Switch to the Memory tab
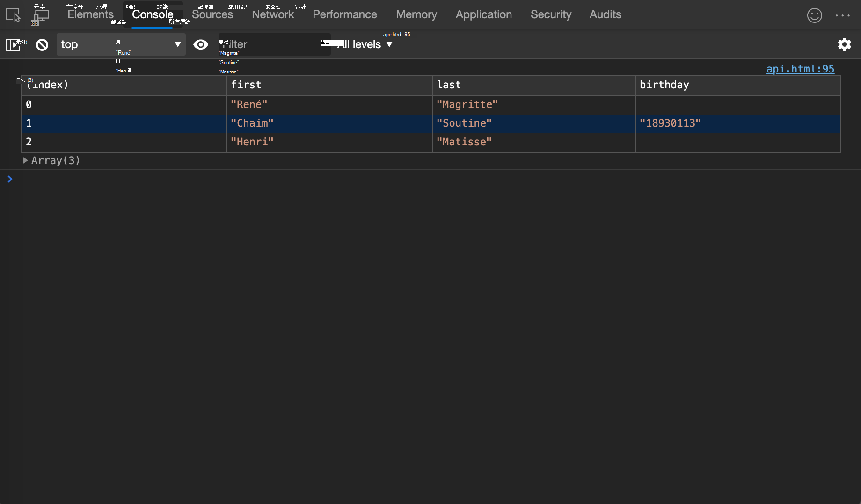This screenshot has height=504, width=861. 416,14
